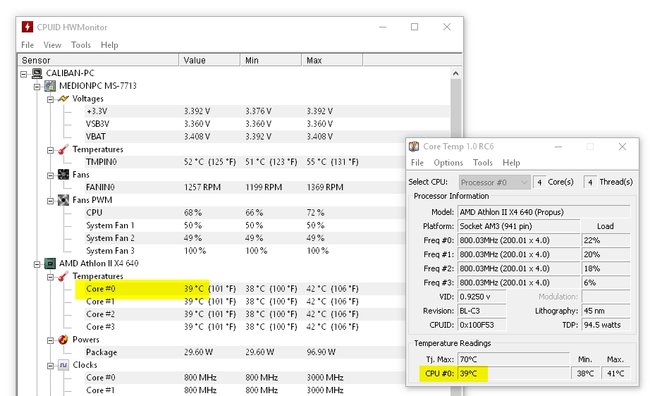The width and height of the screenshot is (650, 396).
Task: Collapse the motherboard Temperatures section
Action: coord(50,150)
